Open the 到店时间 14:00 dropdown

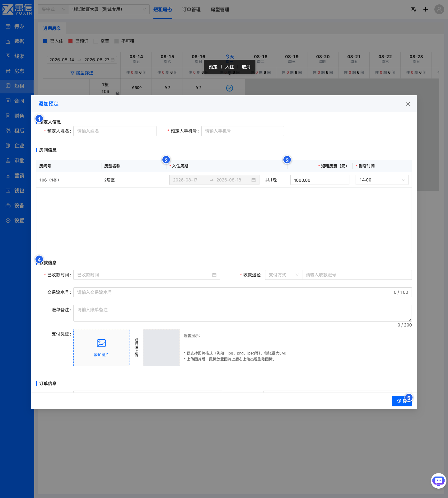[382, 180]
